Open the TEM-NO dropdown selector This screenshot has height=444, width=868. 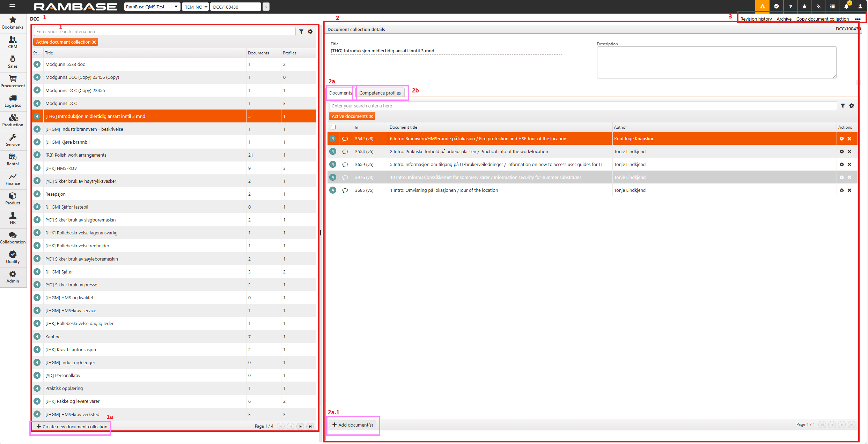pos(195,6)
